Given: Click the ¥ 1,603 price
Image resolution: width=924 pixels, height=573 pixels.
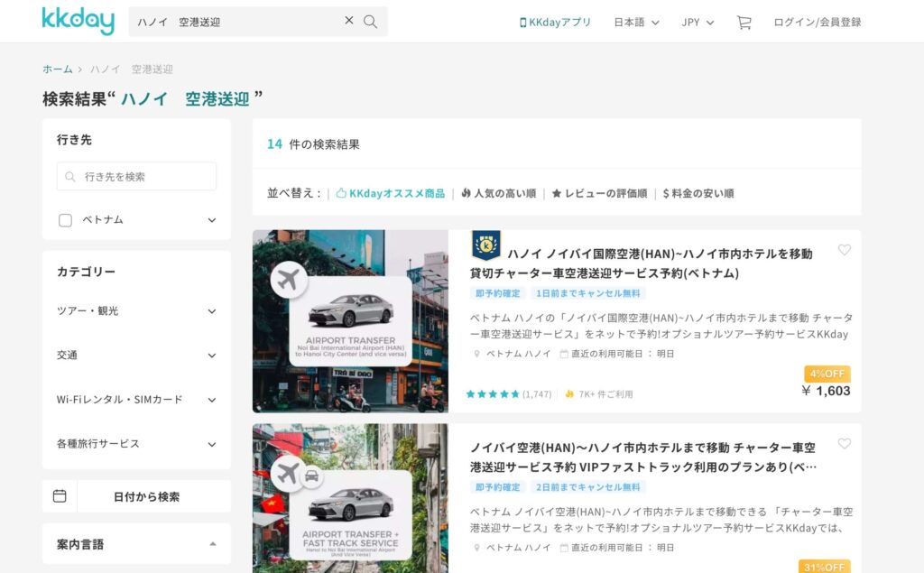Looking at the screenshot, I should pos(827,391).
